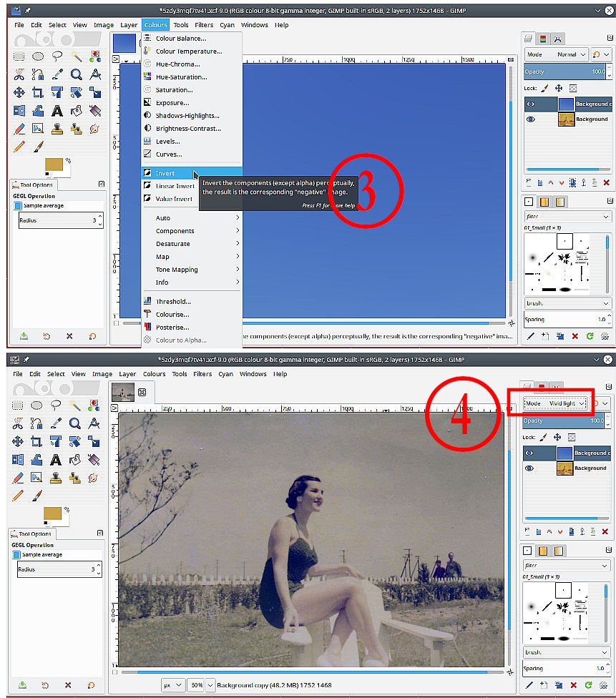Select Rectangle Select tool in the photo GIMP window
Screen dimensions: 616x698
[17, 405]
